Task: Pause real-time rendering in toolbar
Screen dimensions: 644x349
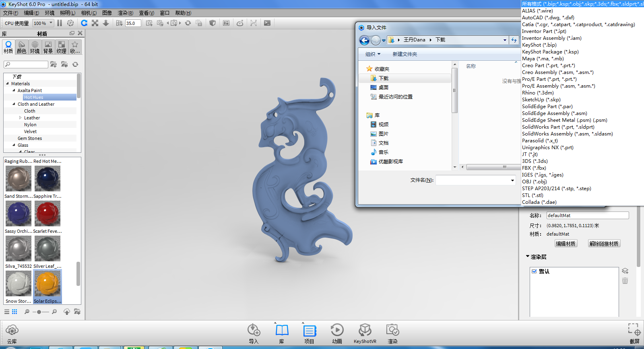Action: 60,23
